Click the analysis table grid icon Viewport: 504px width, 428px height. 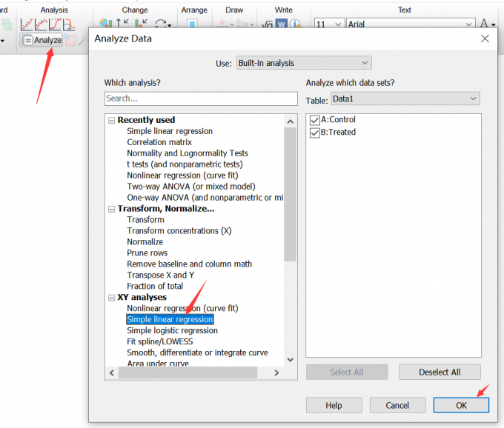pyautogui.click(x=70, y=40)
